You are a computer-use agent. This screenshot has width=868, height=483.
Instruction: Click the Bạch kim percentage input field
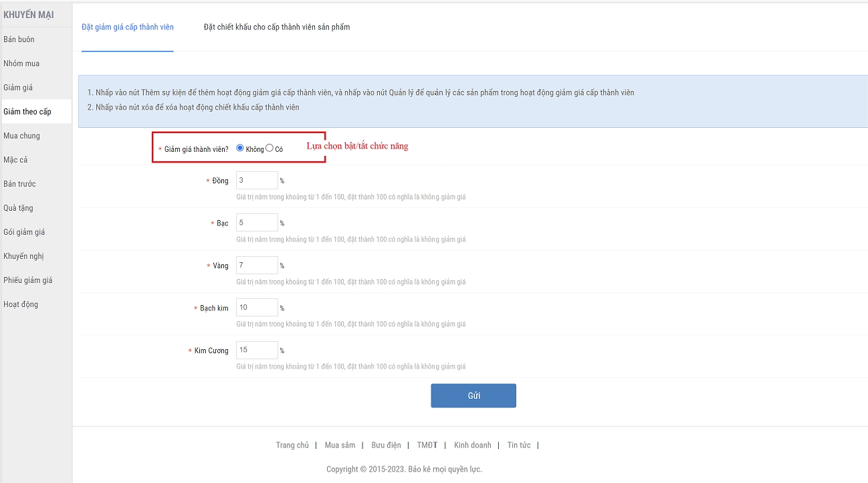[x=257, y=308]
